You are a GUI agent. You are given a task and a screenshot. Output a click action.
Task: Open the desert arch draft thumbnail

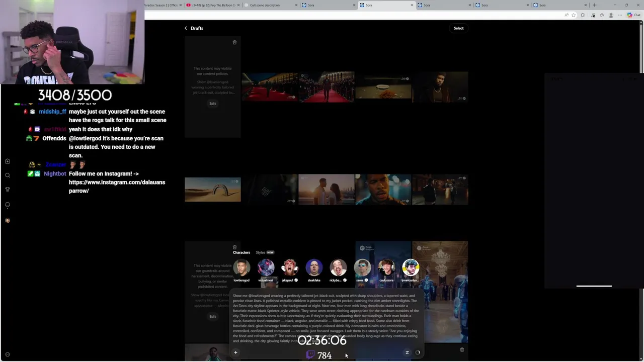pyautogui.click(x=212, y=190)
